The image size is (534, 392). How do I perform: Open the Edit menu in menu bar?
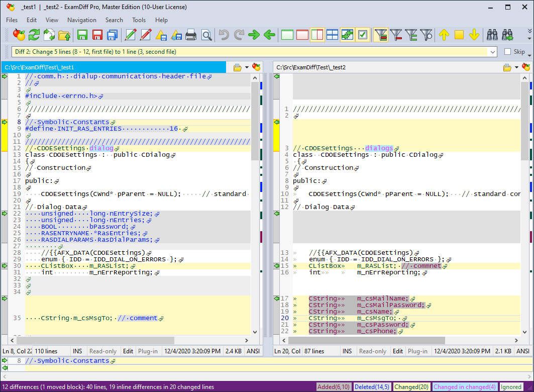pyautogui.click(x=32, y=20)
